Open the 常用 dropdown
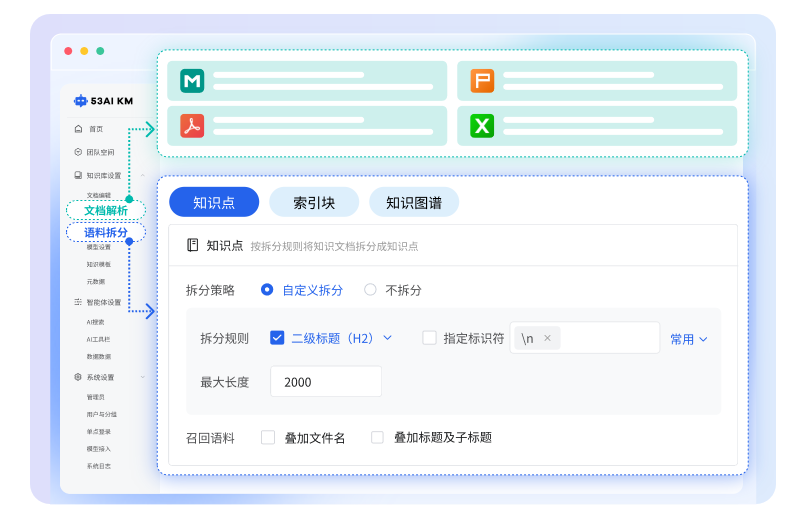The width and height of the screenshot is (805, 520). (689, 339)
